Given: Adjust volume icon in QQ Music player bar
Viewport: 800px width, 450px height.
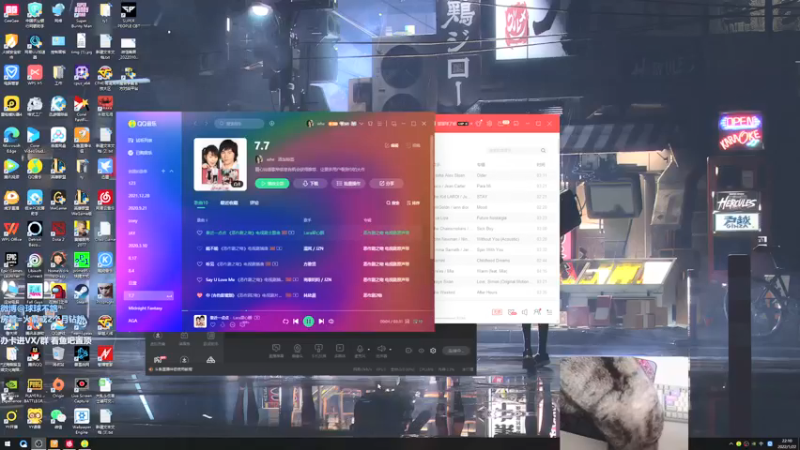Looking at the screenshot, I should (x=332, y=321).
